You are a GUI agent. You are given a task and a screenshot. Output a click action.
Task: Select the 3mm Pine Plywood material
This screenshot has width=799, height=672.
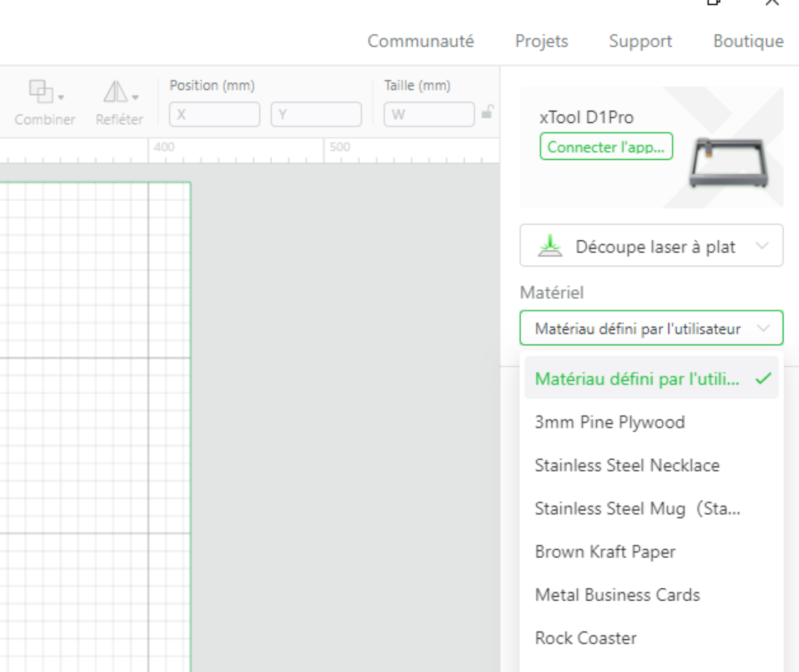[x=610, y=422]
